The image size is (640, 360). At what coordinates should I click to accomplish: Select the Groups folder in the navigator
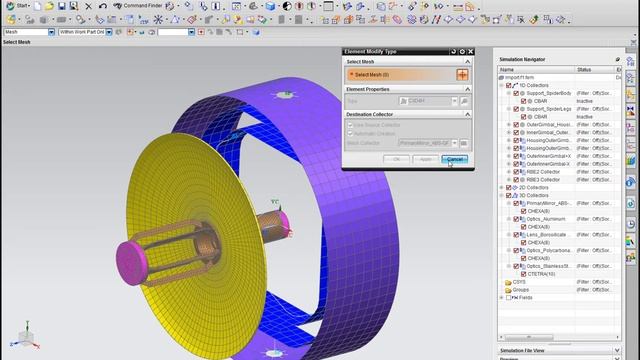coord(520,290)
